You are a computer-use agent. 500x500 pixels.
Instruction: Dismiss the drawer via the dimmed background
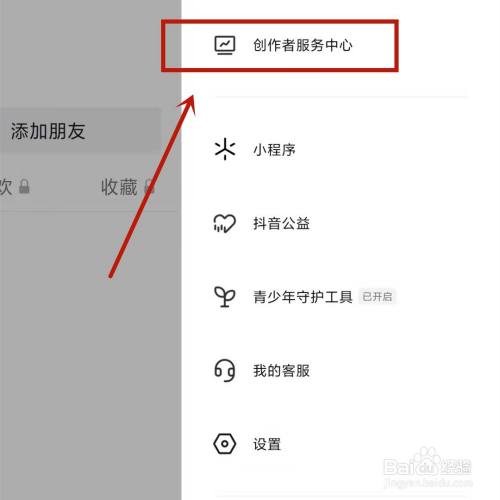click(x=90, y=350)
